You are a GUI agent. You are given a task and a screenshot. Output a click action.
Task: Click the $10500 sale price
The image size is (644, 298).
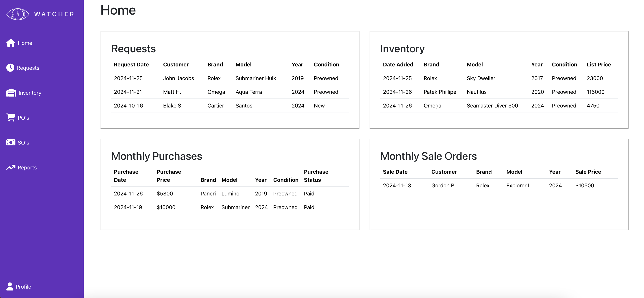(585, 186)
